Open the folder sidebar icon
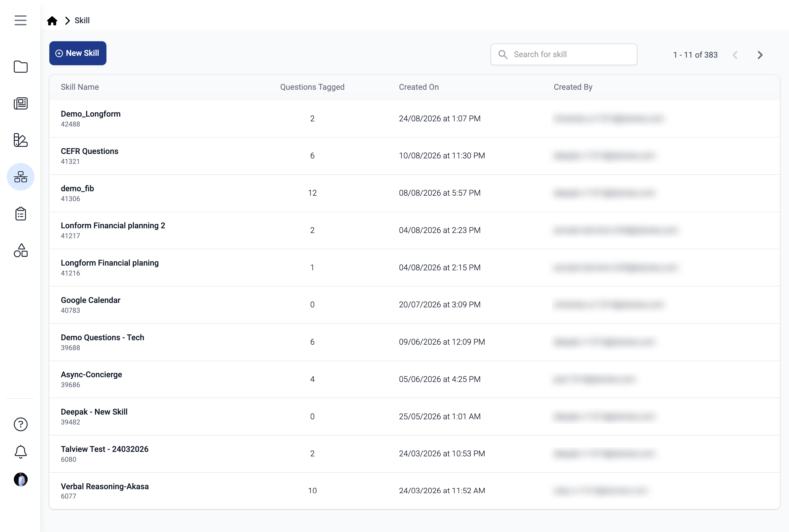Screen dimensions: 789x532 click(x=20, y=67)
